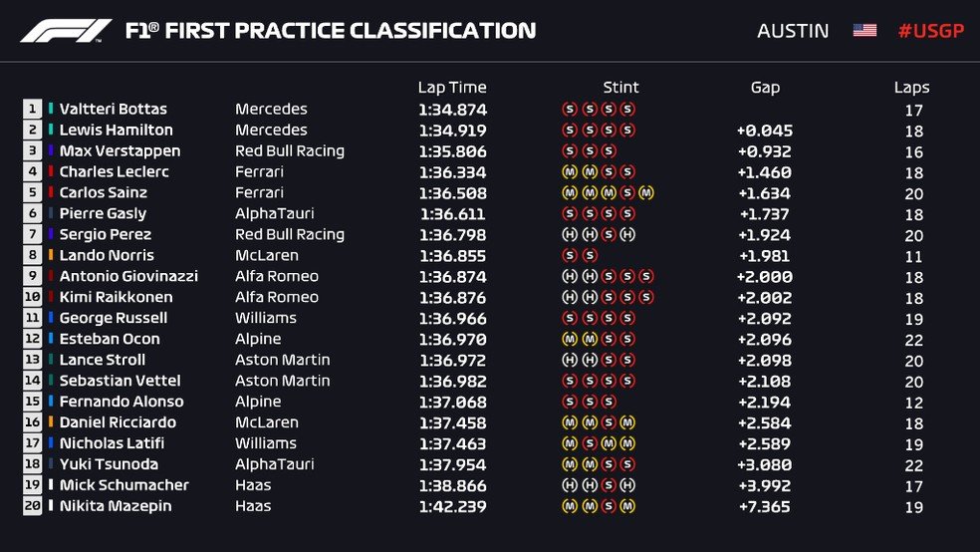Select driver name Lewis Hamilton
980x552 pixels.
tap(116, 131)
